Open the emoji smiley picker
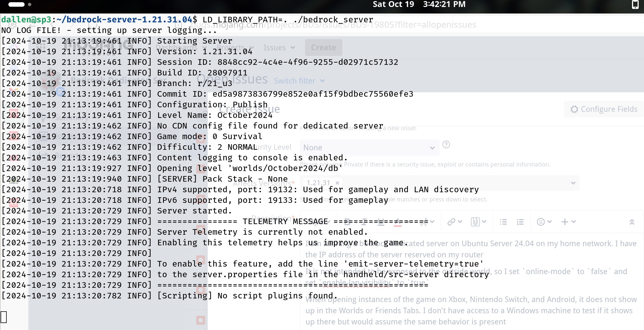Viewport: 644px width, 330px height. point(541,222)
